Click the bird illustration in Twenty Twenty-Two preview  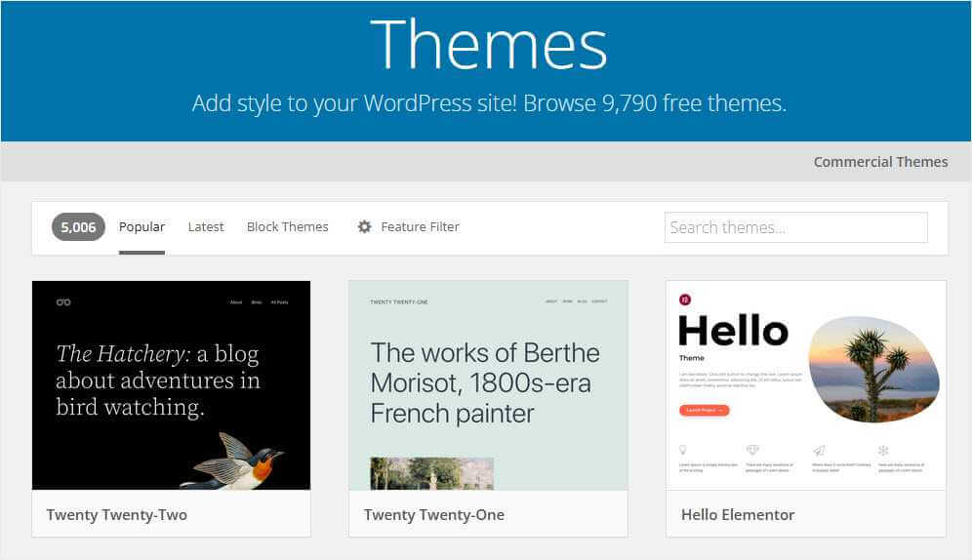pyautogui.click(x=232, y=461)
